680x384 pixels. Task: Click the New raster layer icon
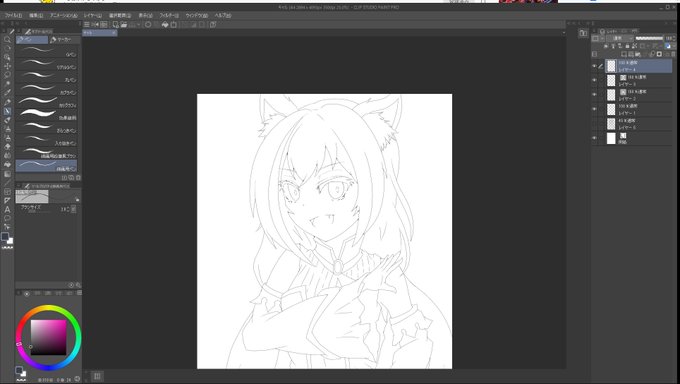tap(624, 54)
